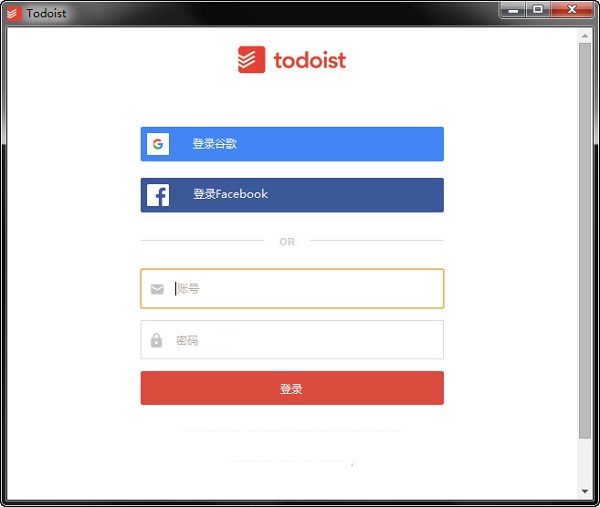600x507 pixels.
Task: Click the red todoist logo icon
Action: 251,59
